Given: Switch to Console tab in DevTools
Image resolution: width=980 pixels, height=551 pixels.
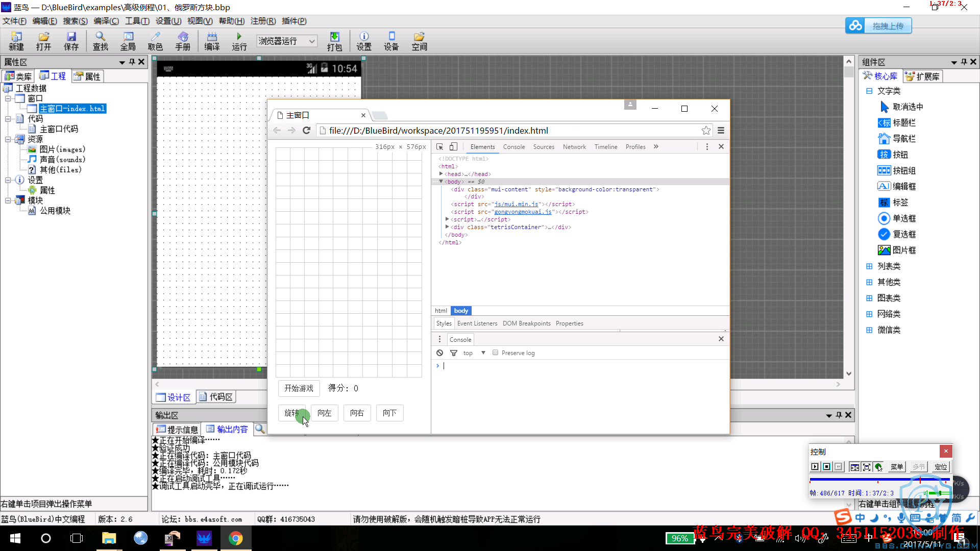Looking at the screenshot, I should tap(513, 146).
